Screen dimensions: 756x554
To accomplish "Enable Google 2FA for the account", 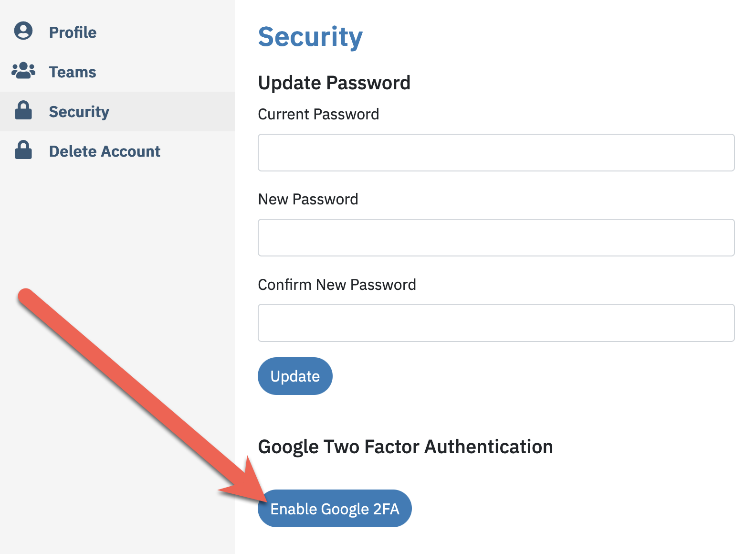I will [x=334, y=508].
